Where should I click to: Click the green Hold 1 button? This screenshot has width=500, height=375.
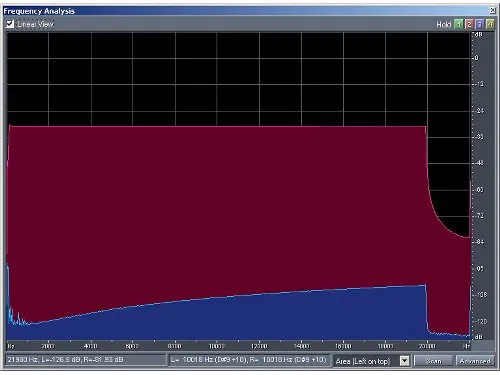459,24
